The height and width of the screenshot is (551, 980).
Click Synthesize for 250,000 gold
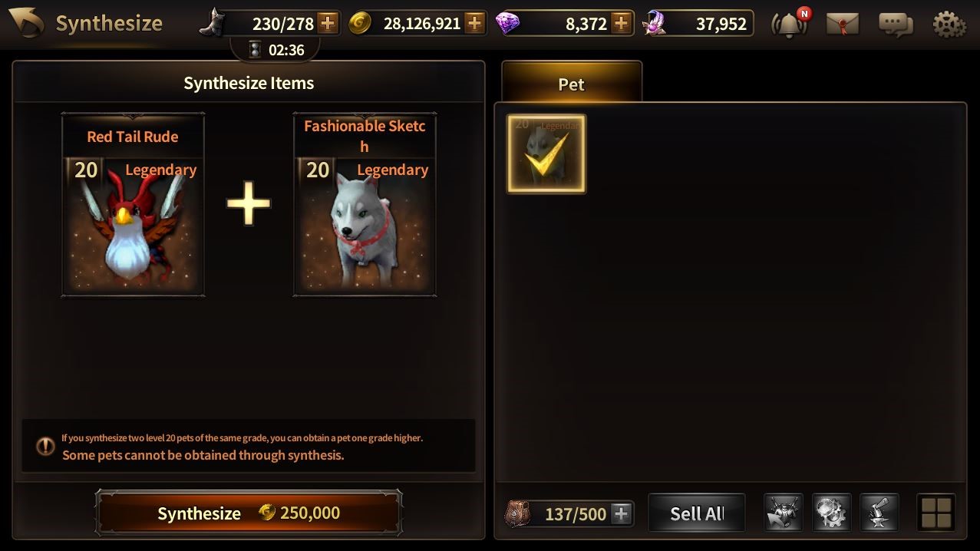[249, 513]
